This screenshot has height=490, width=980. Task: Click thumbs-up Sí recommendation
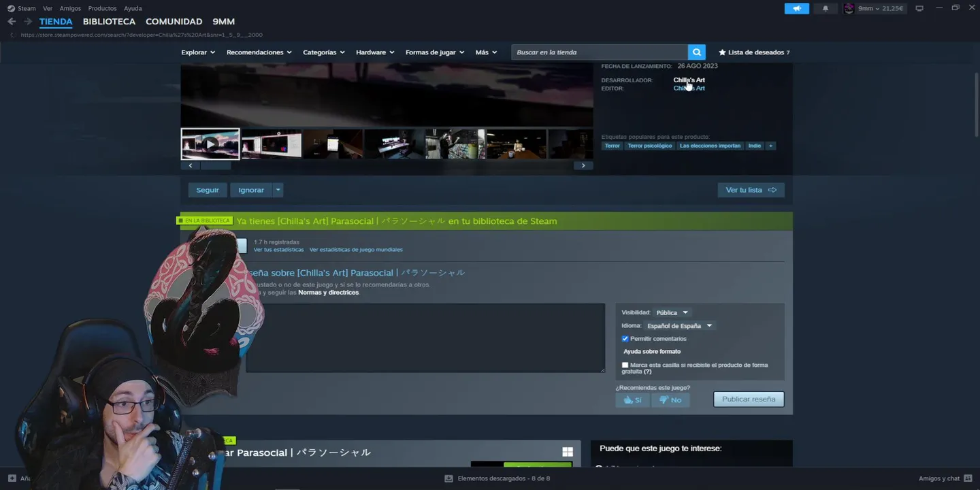pos(632,399)
